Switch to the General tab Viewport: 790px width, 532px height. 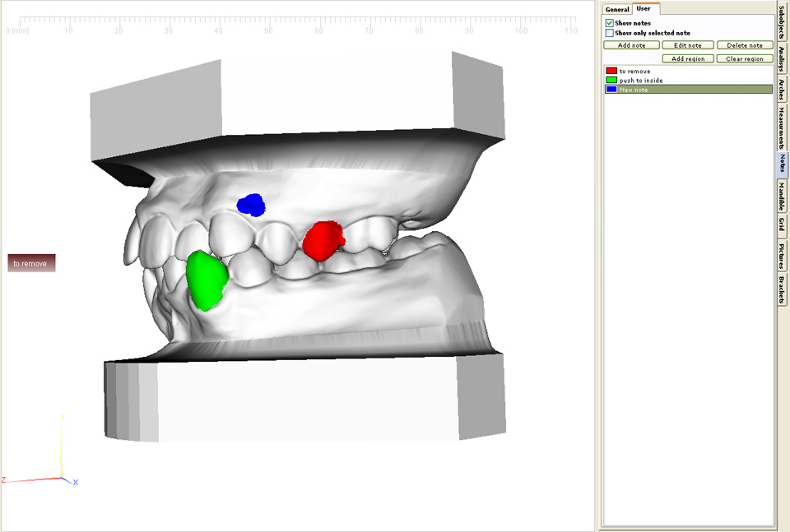(x=617, y=10)
